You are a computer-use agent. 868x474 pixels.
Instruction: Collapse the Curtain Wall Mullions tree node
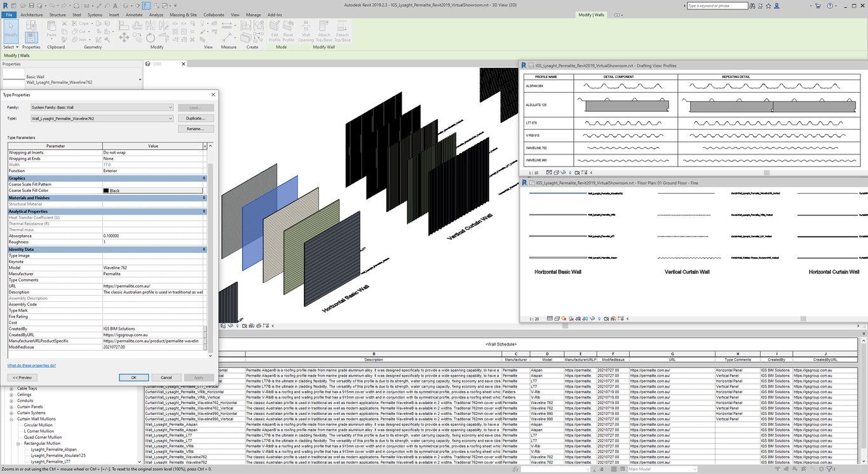[x=11, y=419]
